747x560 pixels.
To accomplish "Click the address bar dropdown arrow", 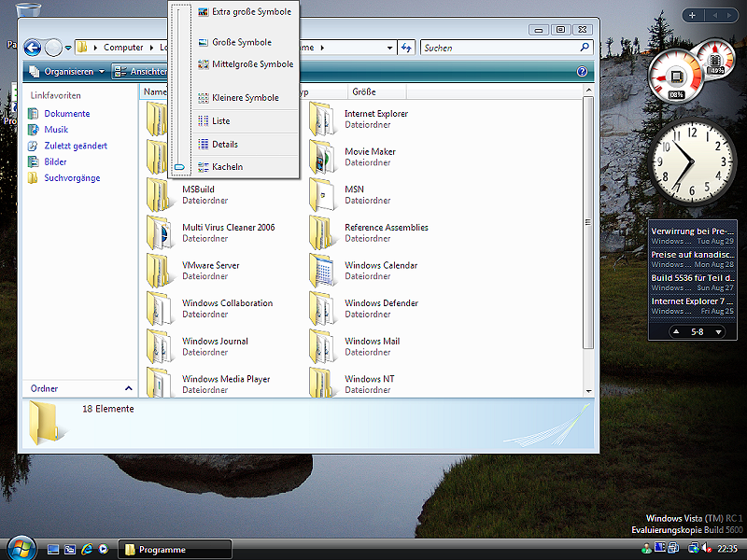I will 389,48.
